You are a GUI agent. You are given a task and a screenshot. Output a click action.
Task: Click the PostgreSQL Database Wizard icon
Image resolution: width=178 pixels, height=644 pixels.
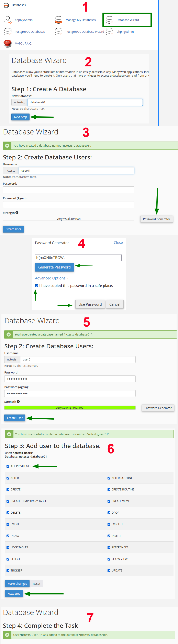(59, 32)
